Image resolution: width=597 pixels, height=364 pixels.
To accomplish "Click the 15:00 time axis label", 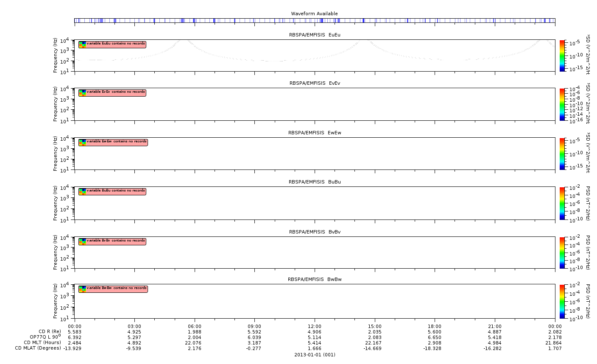I will click(x=375, y=326).
